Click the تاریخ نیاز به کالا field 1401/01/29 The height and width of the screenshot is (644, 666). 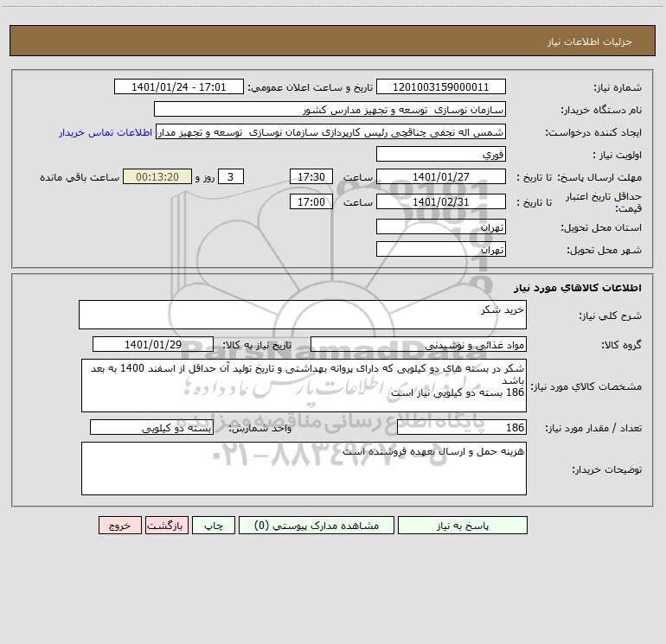point(153,344)
